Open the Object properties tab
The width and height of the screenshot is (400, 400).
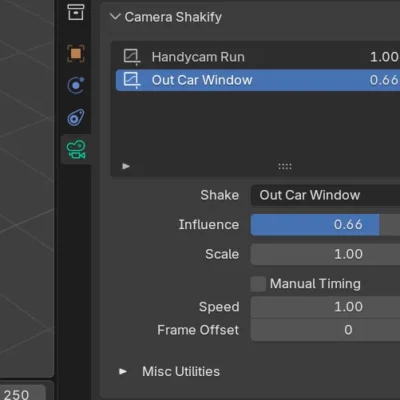(x=76, y=53)
